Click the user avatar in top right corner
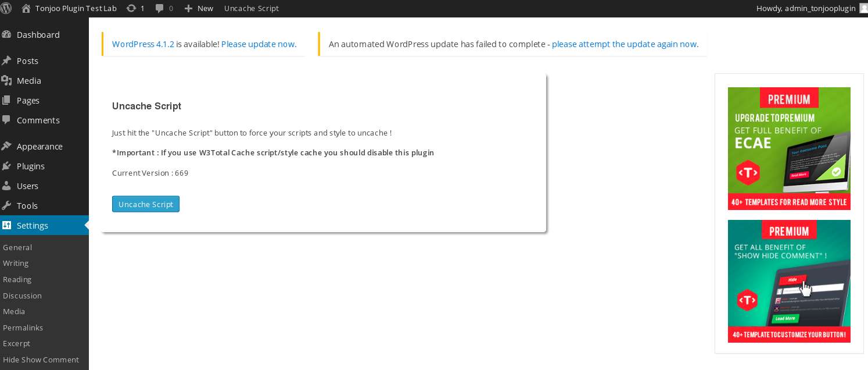The width and height of the screenshot is (868, 370). (x=863, y=8)
